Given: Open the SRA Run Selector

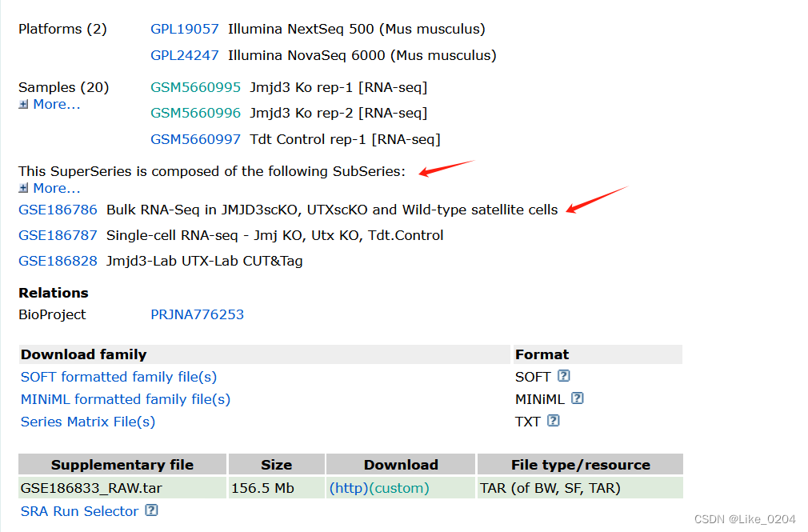Looking at the screenshot, I should [78, 510].
